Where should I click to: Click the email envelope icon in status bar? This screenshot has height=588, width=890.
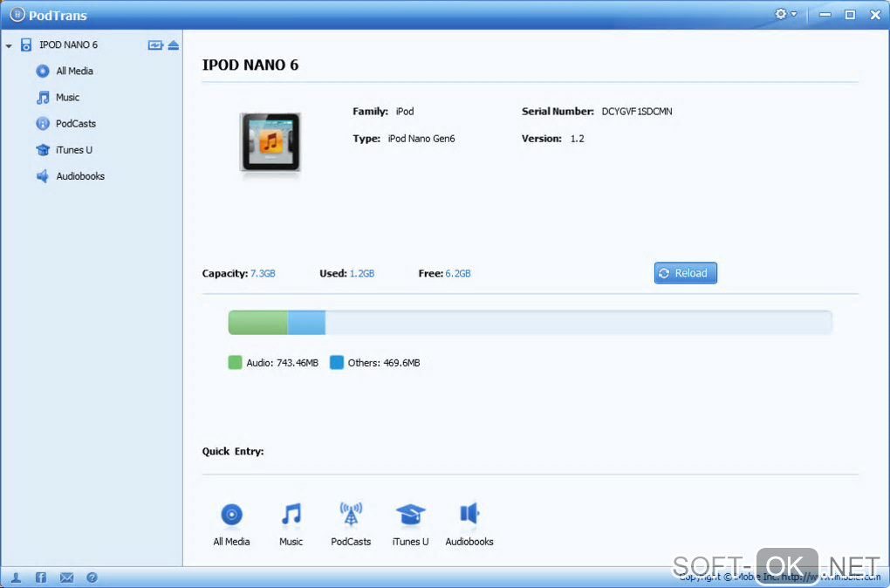click(x=66, y=578)
